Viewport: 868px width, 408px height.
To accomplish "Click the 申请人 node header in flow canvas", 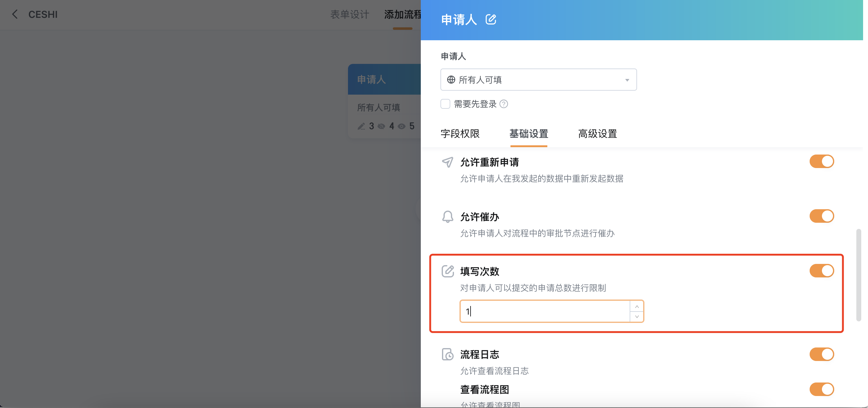I will coord(384,79).
